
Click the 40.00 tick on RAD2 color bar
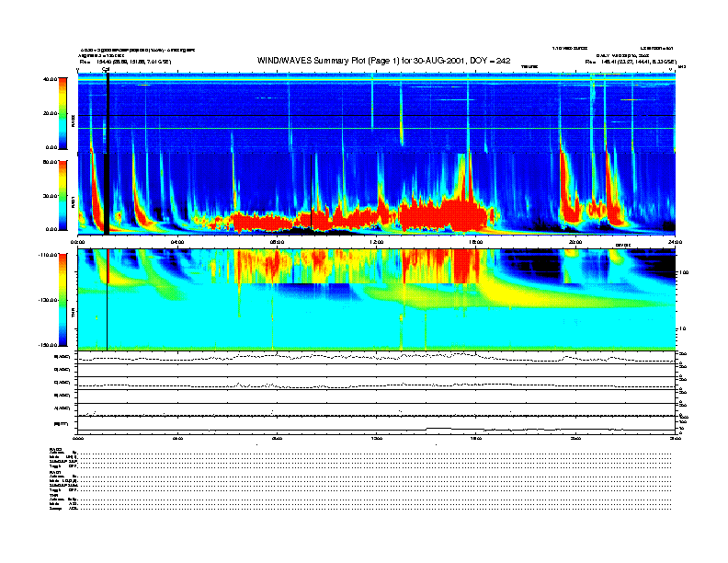[x=50, y=79]
